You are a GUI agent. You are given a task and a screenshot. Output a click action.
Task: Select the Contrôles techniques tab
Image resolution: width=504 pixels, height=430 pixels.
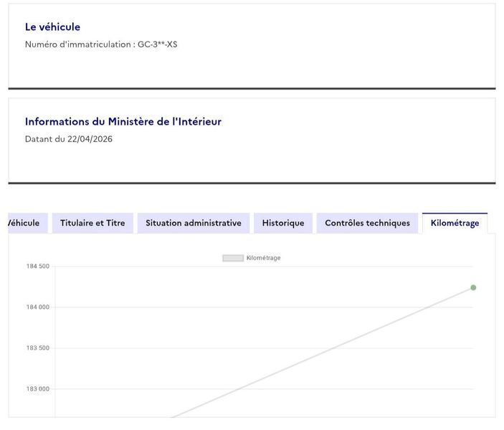pos(367,223)
